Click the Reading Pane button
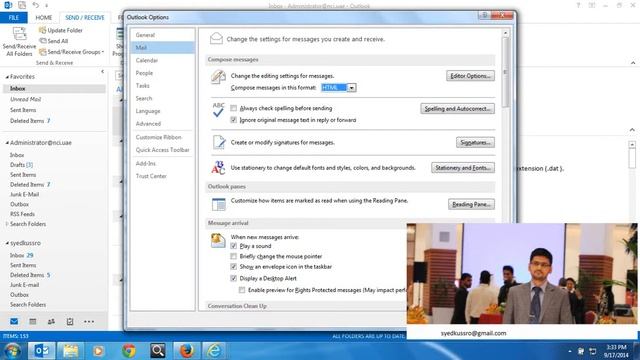 471,204
